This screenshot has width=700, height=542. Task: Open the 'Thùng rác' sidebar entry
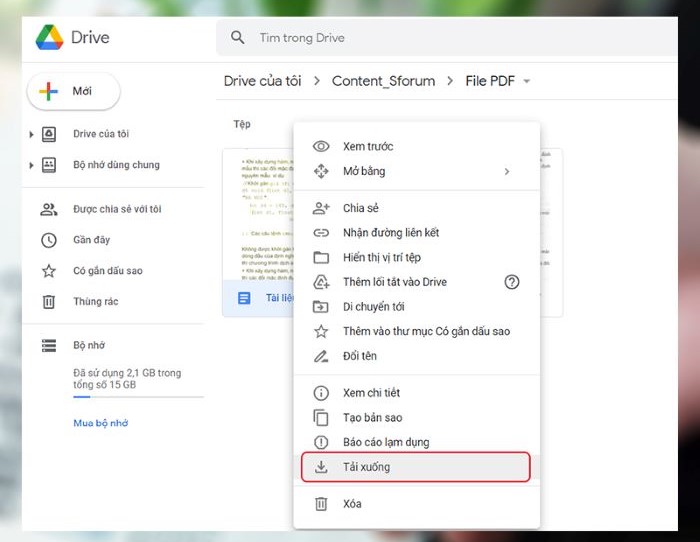coord(96,301)
